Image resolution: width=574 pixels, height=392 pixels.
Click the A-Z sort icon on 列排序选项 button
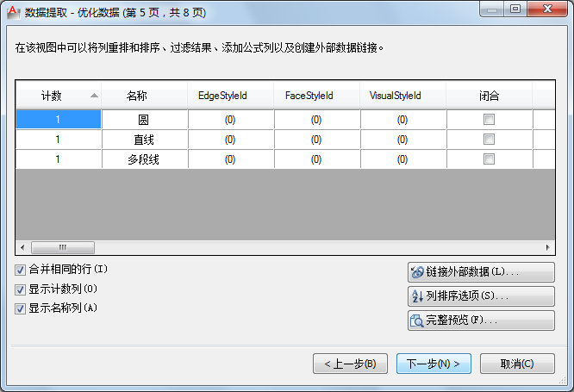point(417,296)
